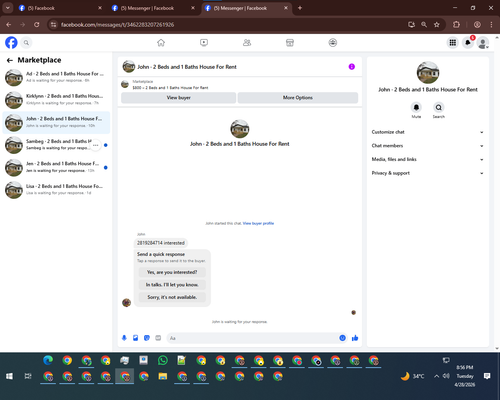The image size is (500, 400).
Task: Expand Customize chat section
Action: click(428, 132)
